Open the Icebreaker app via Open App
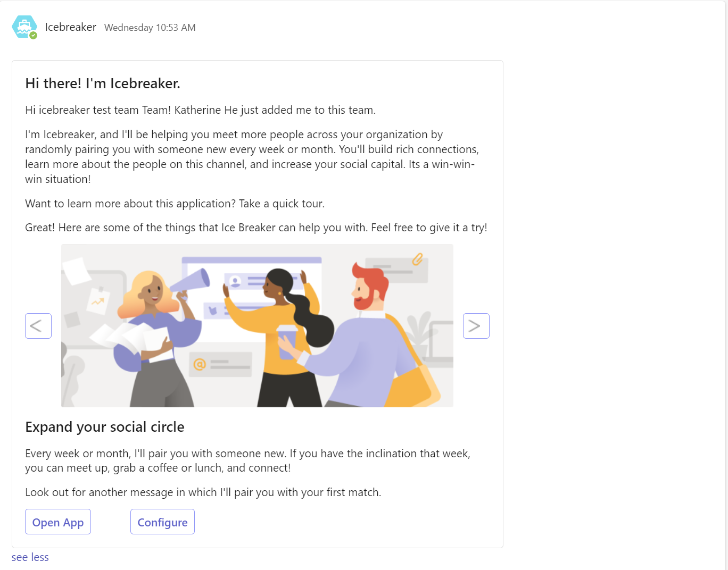 57,522
